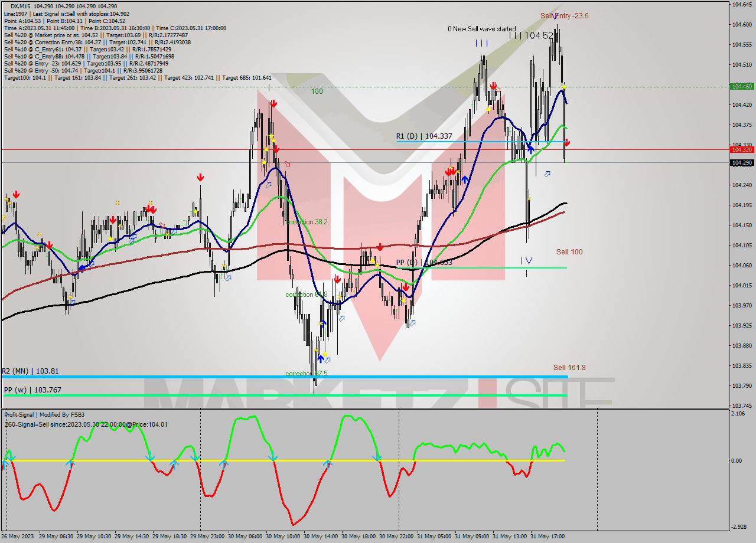Viewport: 756px width, 543px height.
Task: Click the 104.645 price axis value
Action: (742, 5)
